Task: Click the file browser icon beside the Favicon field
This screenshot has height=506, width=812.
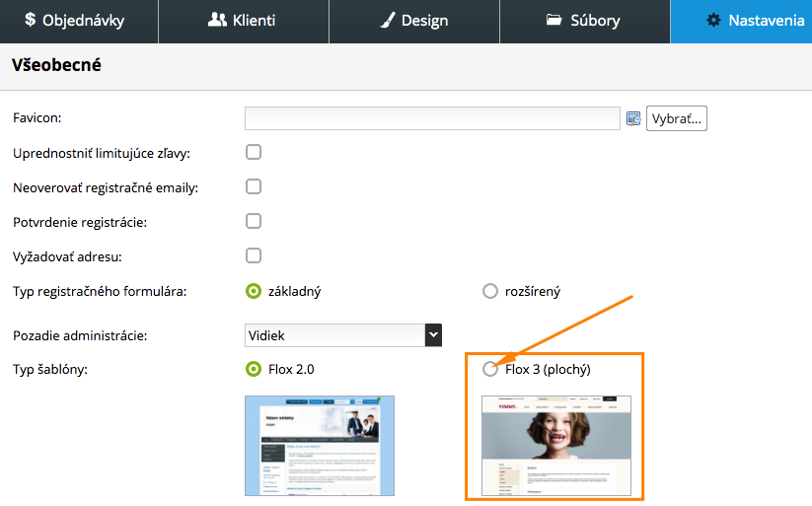Action: pos(634,119)
